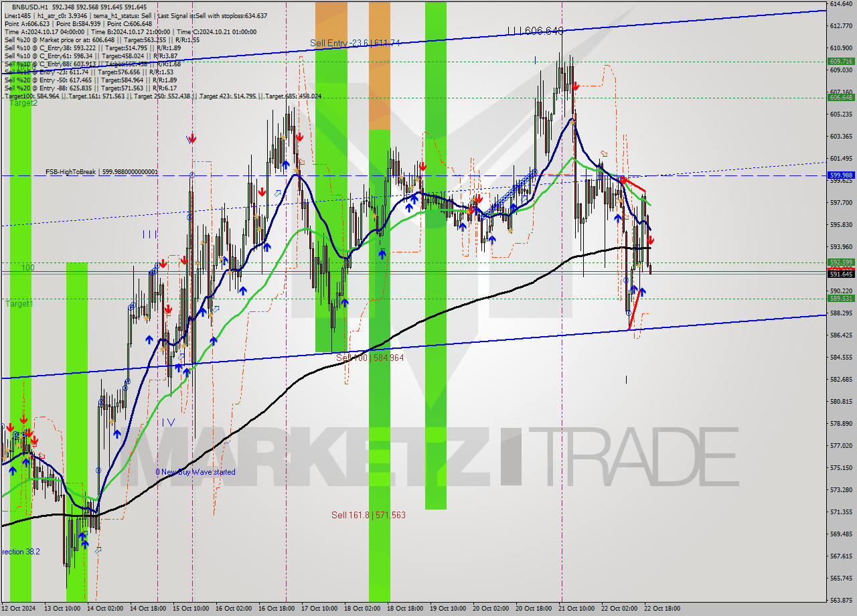Select 'Sell %20 @ Market price' row
The width and height of the screenshot is (857, 616).
(x=101, y=40)
